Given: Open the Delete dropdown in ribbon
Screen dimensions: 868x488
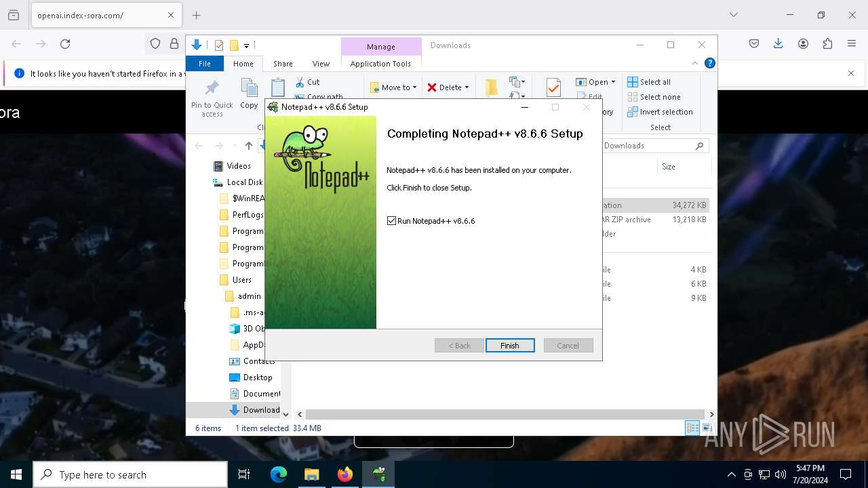Looking at the screenshot, I should tap(448, 87).
